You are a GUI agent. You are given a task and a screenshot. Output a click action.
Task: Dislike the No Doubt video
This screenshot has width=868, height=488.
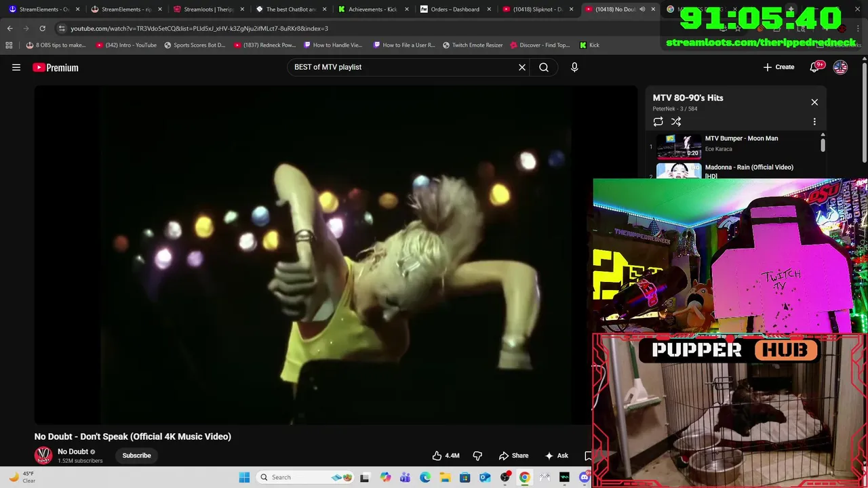pyautogui.click(x=477, y=455)
